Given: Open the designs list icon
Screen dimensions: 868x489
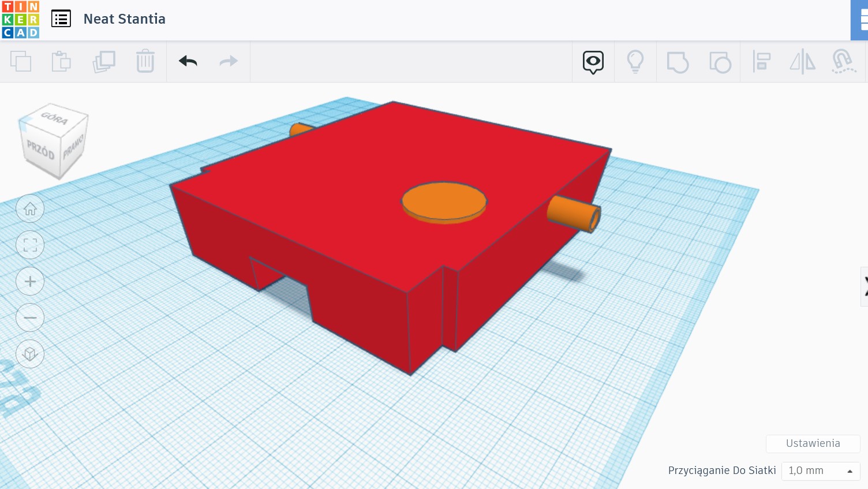Looking at the screenshot, I should [x=61, y=19].
